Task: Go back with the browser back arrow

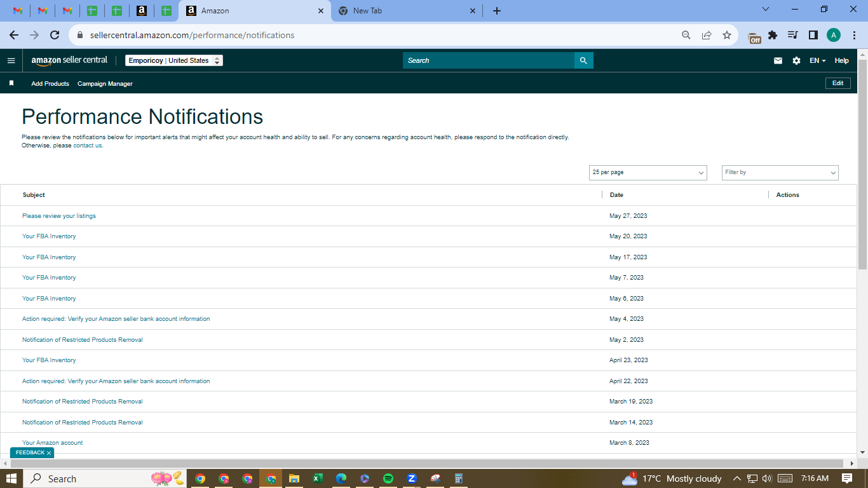Action: coord(14,35)
